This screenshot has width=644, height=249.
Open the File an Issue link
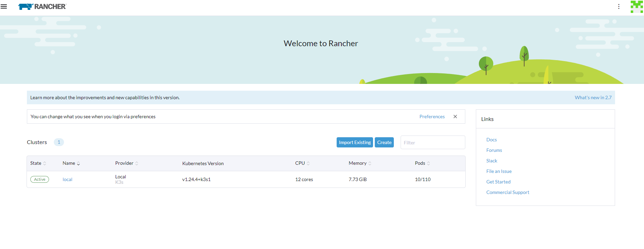[x=499, y=171]
